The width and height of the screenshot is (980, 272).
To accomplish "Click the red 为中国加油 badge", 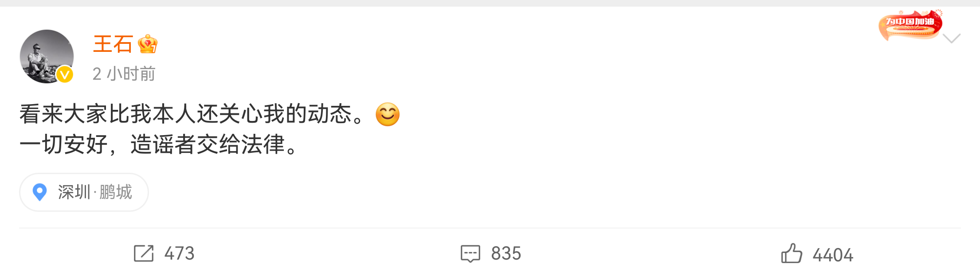I will [910, 24].
